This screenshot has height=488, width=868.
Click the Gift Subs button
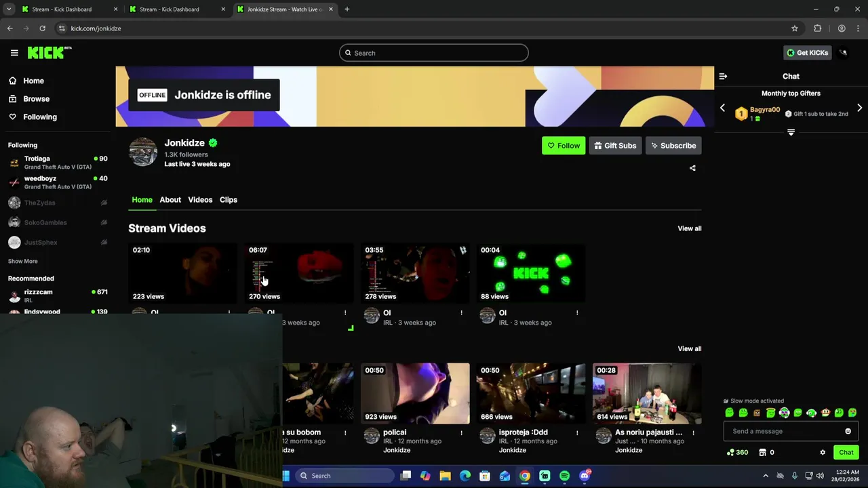615,146
